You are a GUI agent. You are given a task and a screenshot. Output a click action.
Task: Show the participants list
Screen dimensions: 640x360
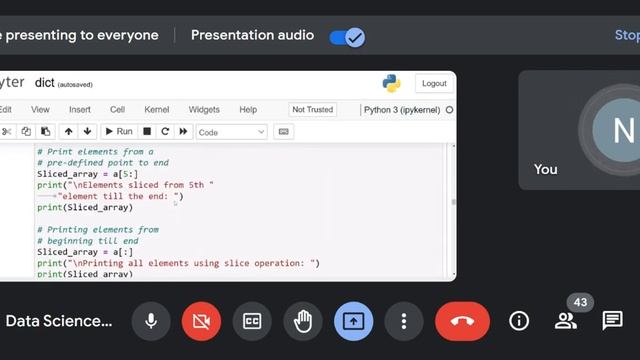pyautogui.click(x=566, y=321)
